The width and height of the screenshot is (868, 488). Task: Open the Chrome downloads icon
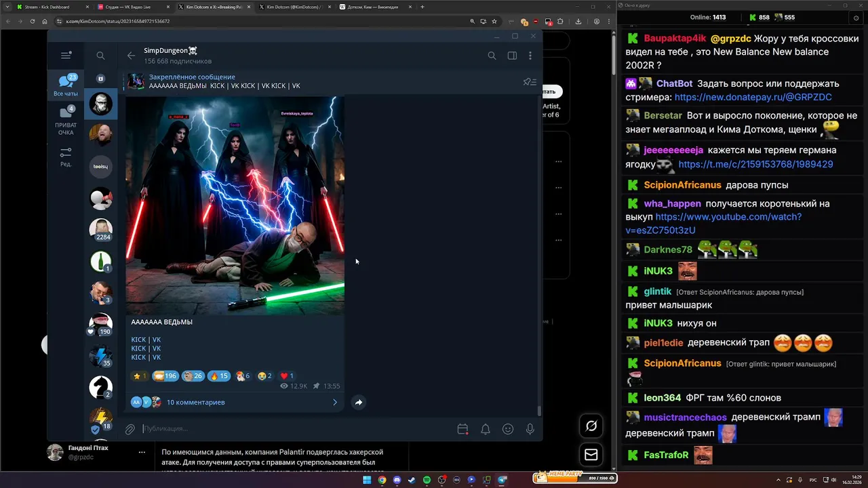tap(578, 21)
